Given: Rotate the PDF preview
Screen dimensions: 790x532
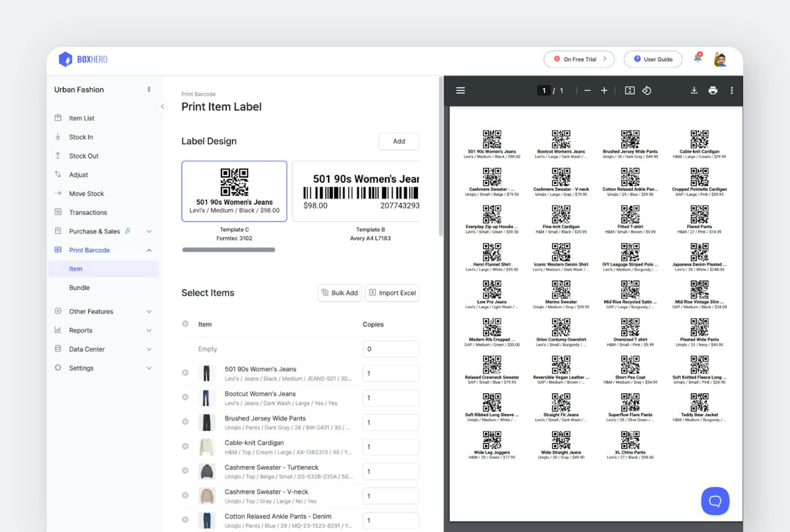Looking at the screenshot, I should pos(646,91).
